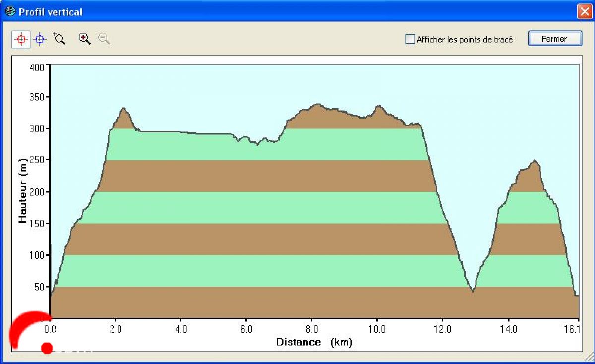Enable 'Afficher les points de tracé' checkbox
595x364 pixels.
pos(410,39)
